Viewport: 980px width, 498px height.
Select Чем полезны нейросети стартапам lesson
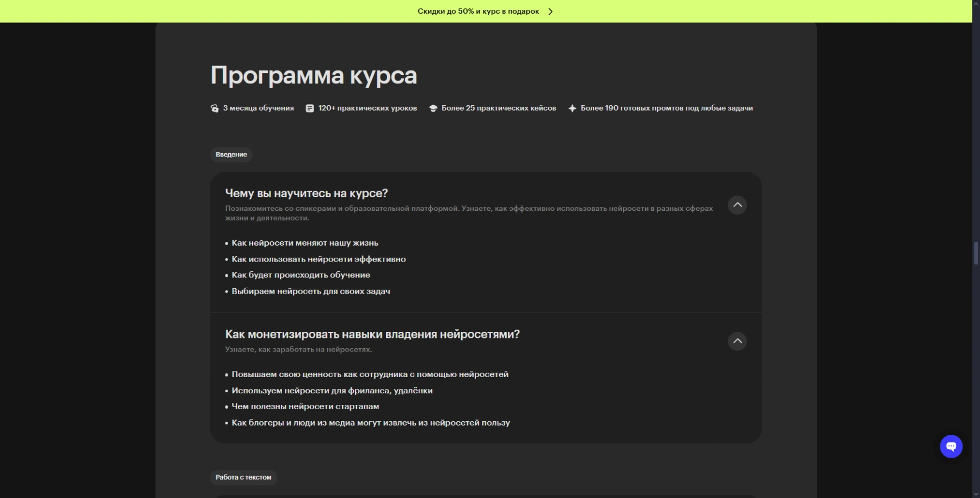click(x=305, y=406)
